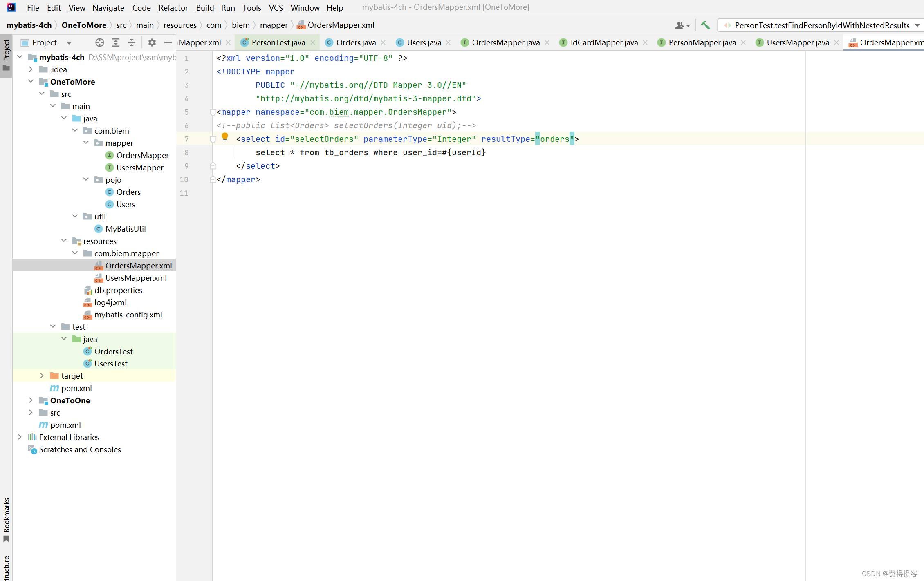924x581 pixels.
Task: Click the yellow intention bulb on line 7
Action: tap(224, 136)
